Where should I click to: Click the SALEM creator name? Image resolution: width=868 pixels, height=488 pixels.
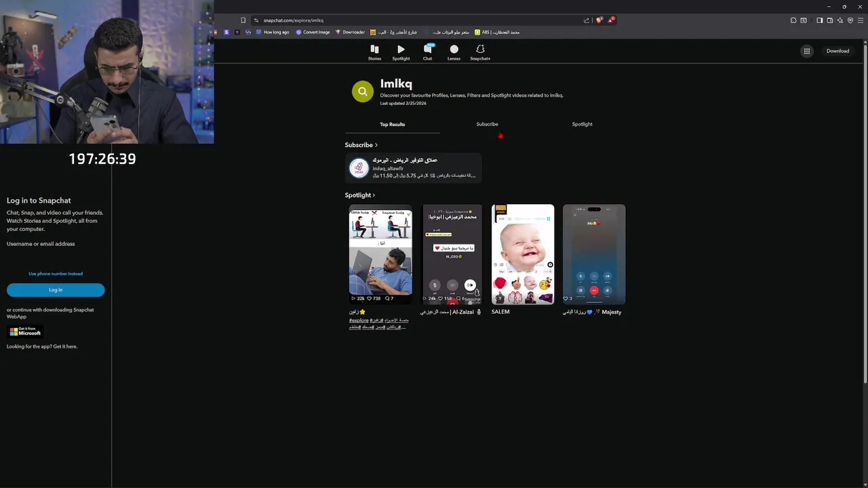click(x=500, y=312)
